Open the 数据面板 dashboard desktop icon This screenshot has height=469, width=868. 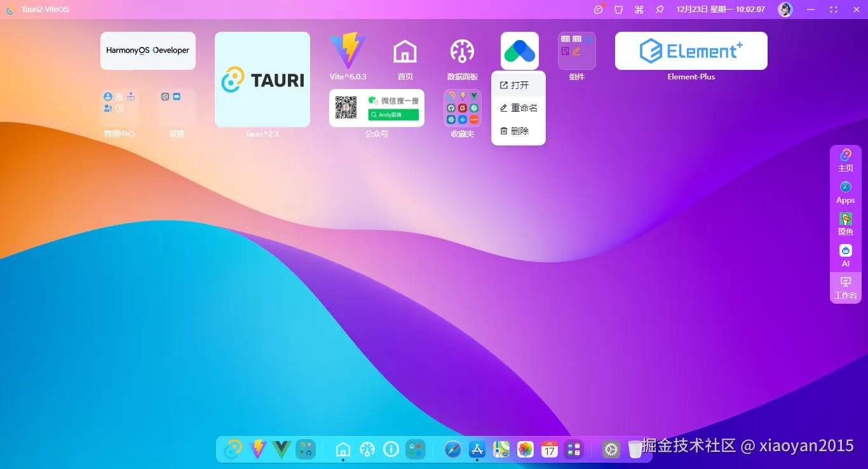click(x=463, y=51)
